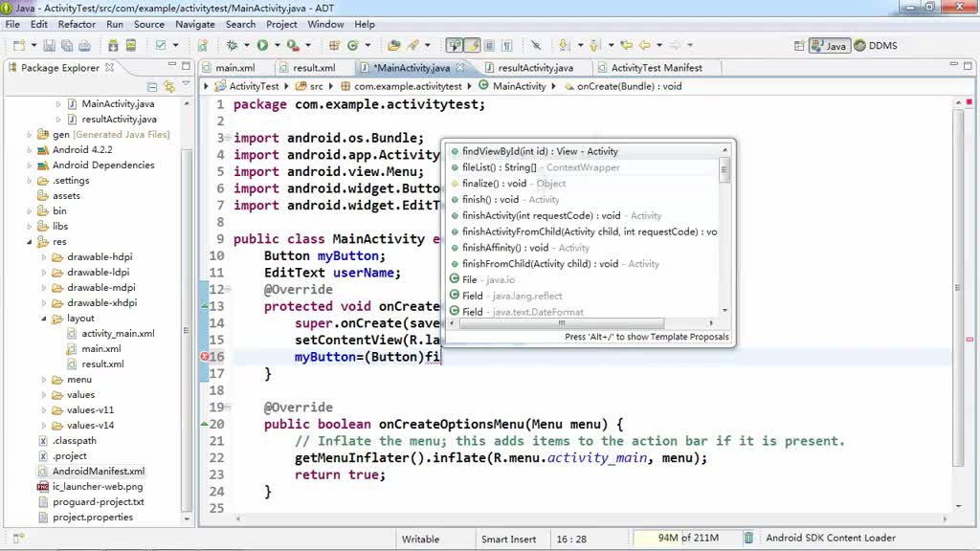
Task: Open dropdown next to Debug icon
Action: (x=246, y=46)
